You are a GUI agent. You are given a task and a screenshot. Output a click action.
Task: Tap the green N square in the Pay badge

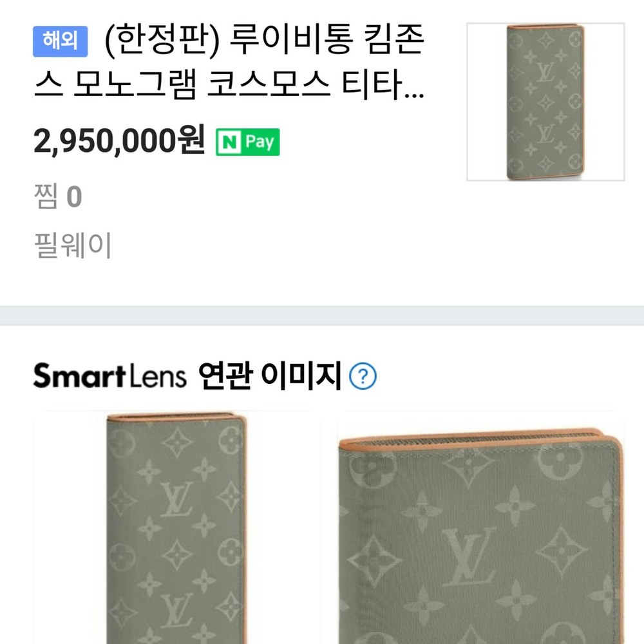pos(229,142)
